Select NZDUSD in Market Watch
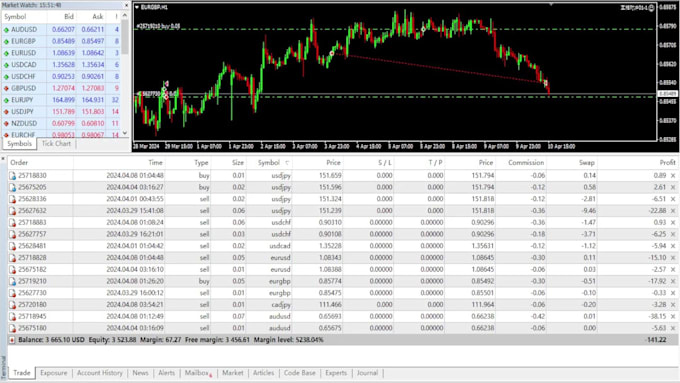 coord(61,123)
